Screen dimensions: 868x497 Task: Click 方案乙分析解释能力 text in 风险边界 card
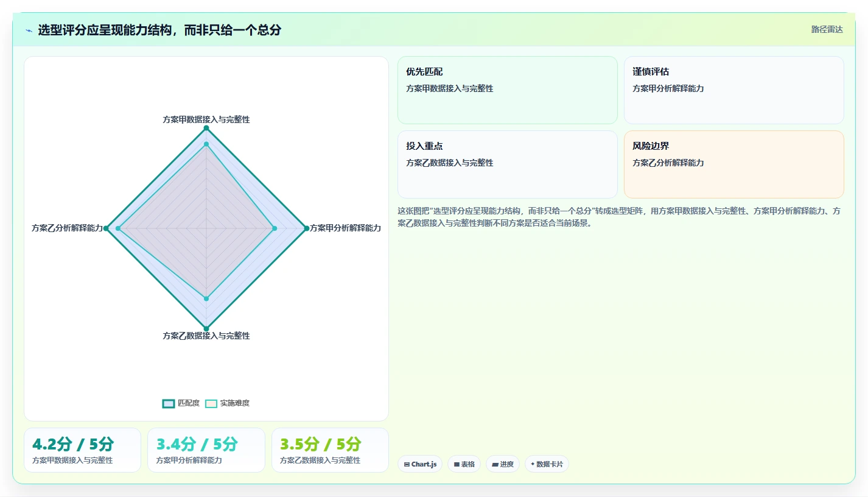point(668,163)
